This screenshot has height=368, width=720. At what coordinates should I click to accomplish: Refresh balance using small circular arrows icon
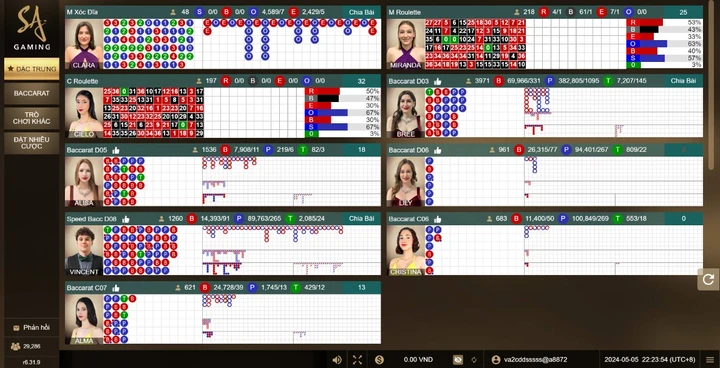point(474,360)
